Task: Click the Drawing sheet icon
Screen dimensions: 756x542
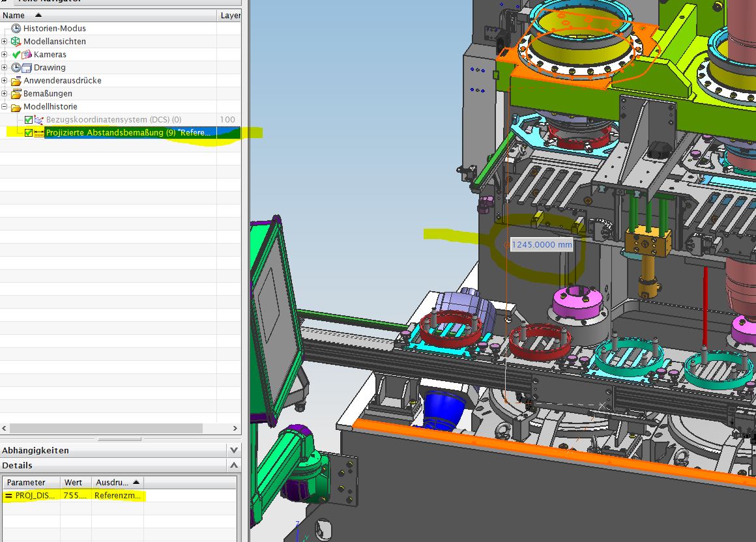Action: (x=27, y=68)
